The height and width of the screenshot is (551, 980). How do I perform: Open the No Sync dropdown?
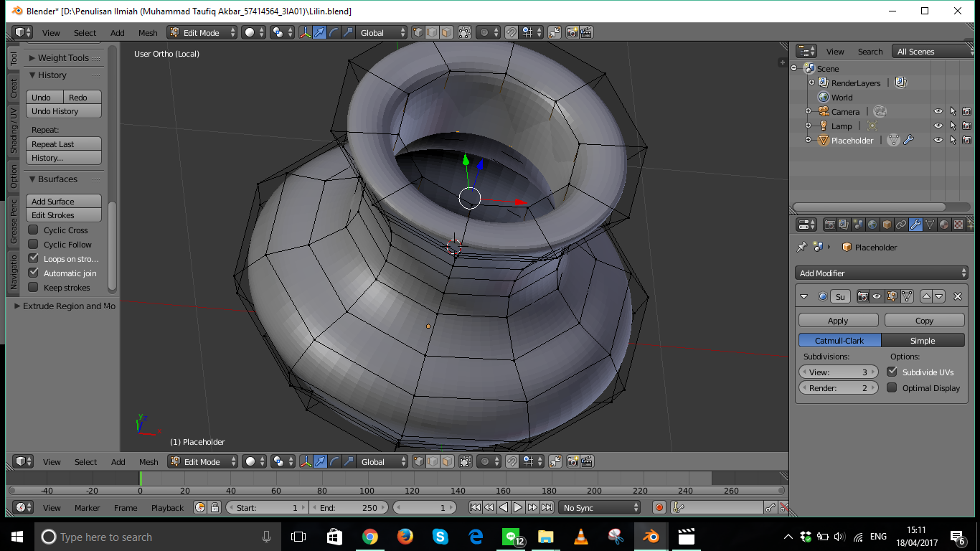point(599,508)
